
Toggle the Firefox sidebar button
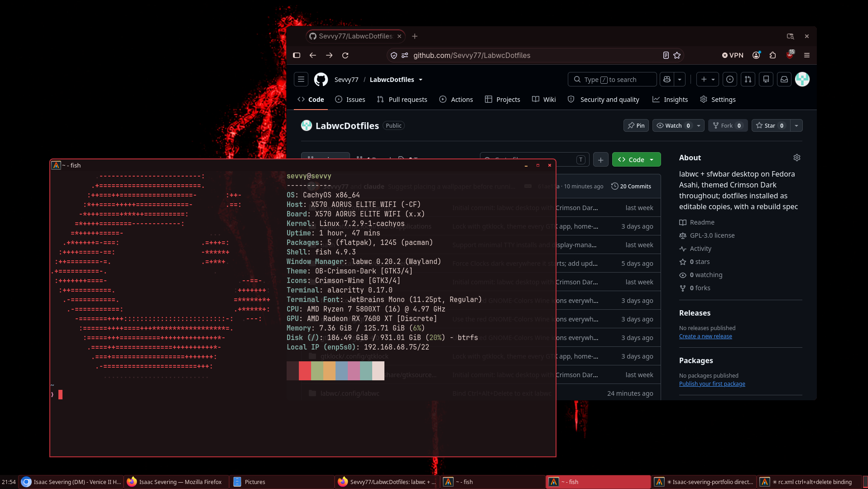297,55
